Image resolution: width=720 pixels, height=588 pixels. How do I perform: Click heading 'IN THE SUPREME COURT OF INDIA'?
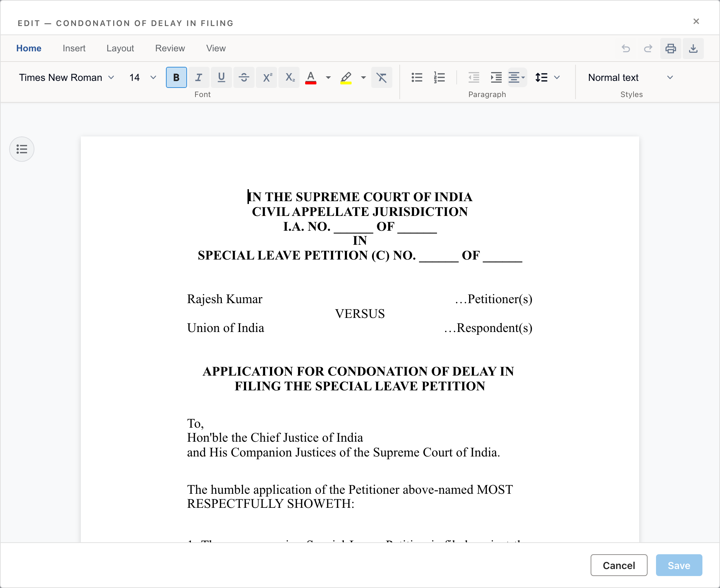[360, 197]
